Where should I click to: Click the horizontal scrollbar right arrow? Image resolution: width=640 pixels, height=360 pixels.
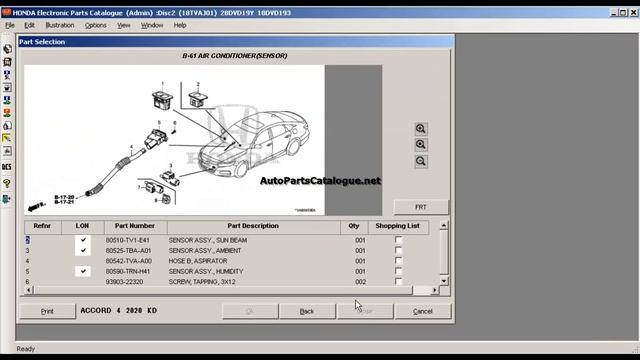[434, 290]
